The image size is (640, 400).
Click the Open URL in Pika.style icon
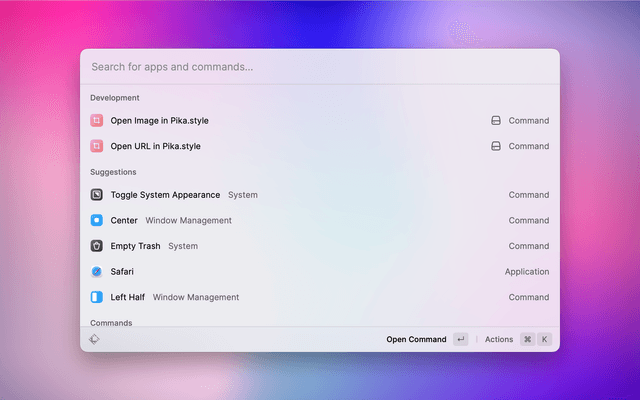[97, 146]
